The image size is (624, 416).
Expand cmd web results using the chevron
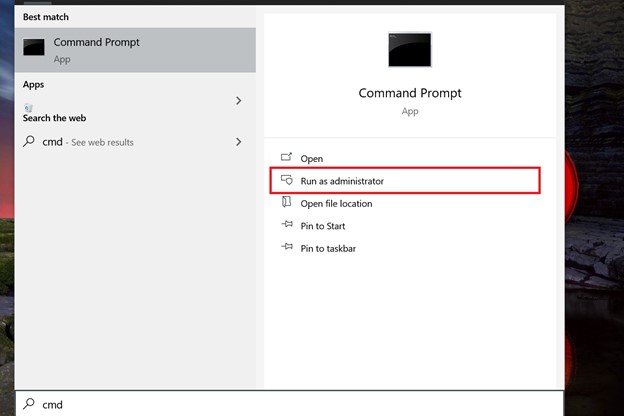coord(238,142)
